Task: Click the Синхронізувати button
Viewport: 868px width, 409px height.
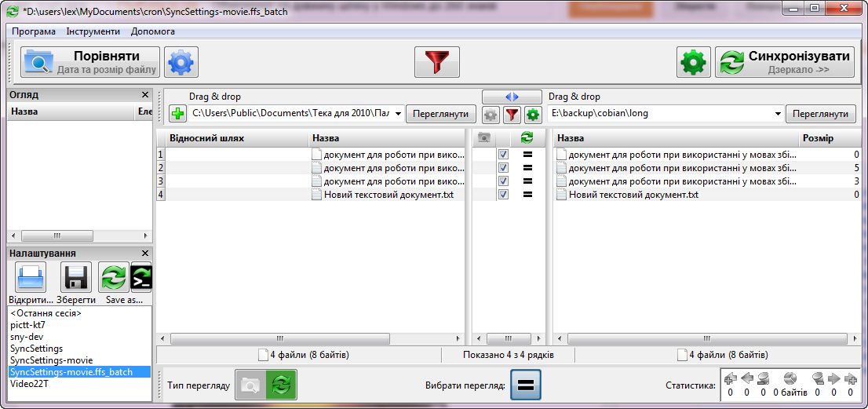Action: 784,62
